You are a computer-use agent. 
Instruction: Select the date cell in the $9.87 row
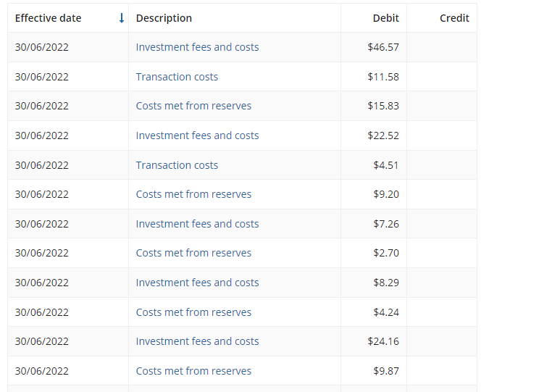click(42, 371)
